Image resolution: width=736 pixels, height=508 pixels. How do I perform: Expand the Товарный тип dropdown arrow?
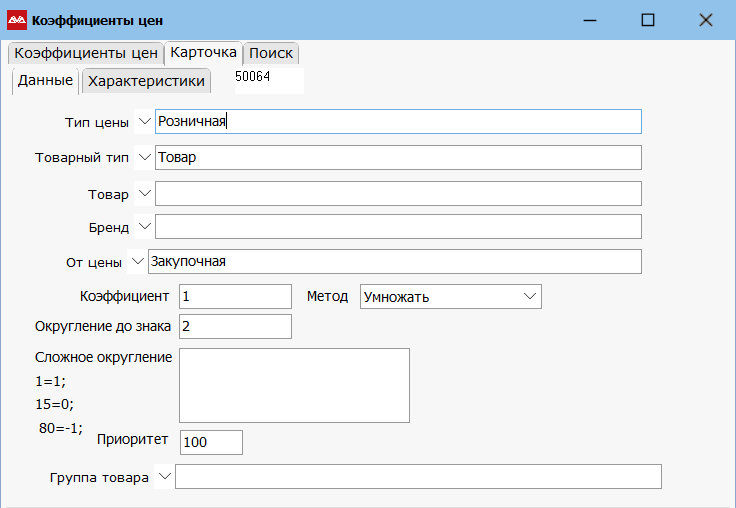click(x=144, y=157)
